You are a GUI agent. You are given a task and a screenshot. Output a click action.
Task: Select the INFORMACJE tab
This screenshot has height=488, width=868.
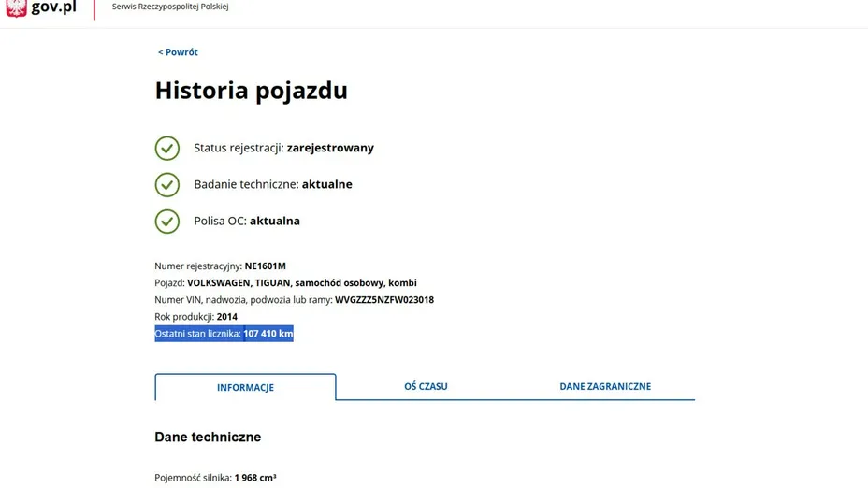245,387
